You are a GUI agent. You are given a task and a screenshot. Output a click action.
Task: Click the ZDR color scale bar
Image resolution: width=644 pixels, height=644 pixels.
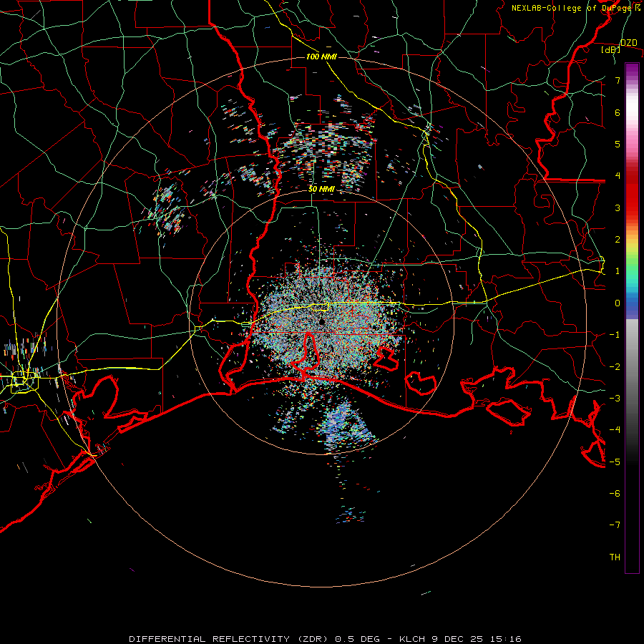click(632, 318)
